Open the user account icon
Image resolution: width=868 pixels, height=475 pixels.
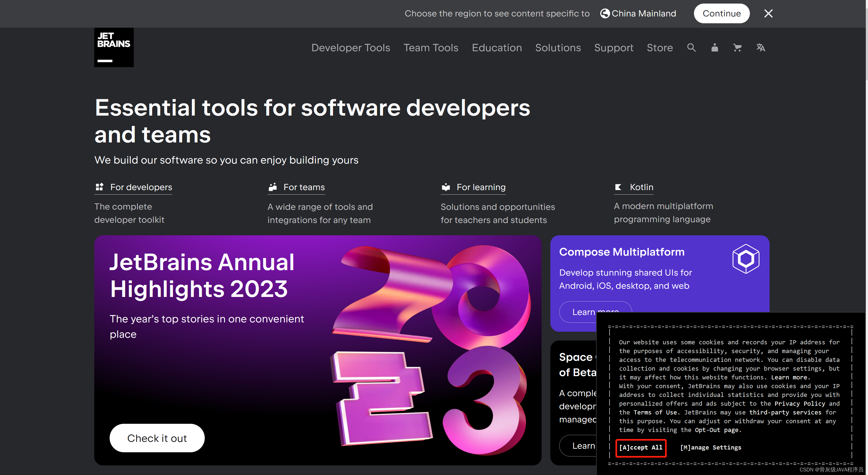[x=715, y=47]
